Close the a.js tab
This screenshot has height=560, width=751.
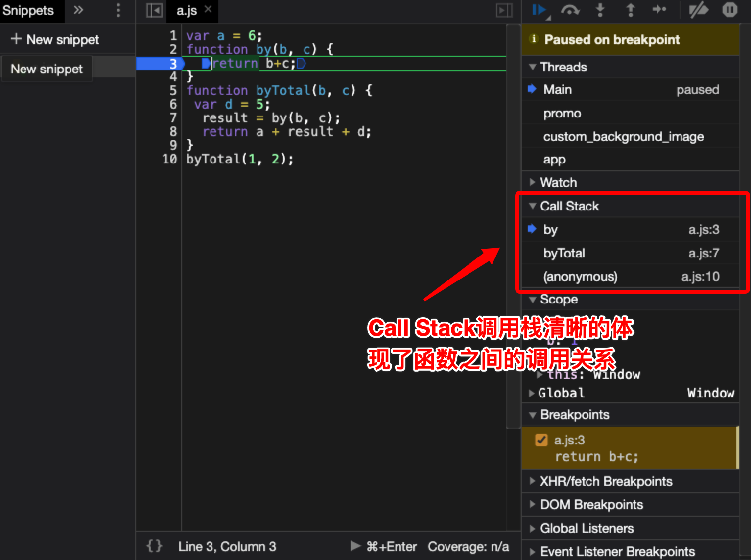click(208, 9)
